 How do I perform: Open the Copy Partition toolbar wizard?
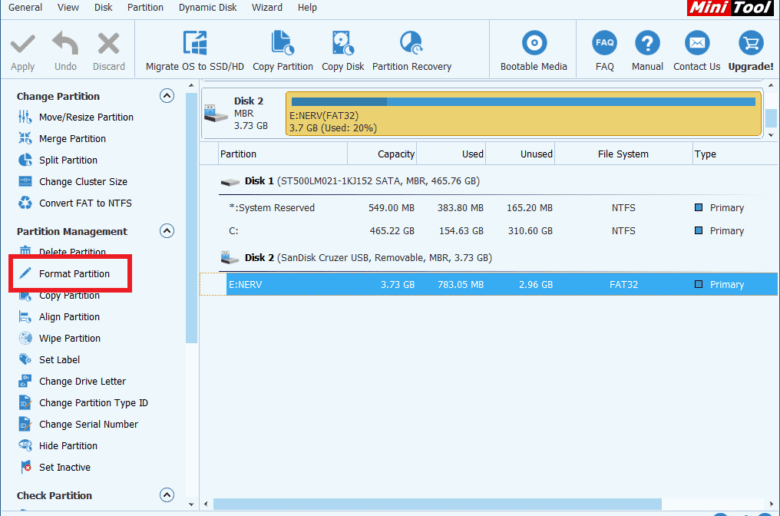[x=283, y=51]
